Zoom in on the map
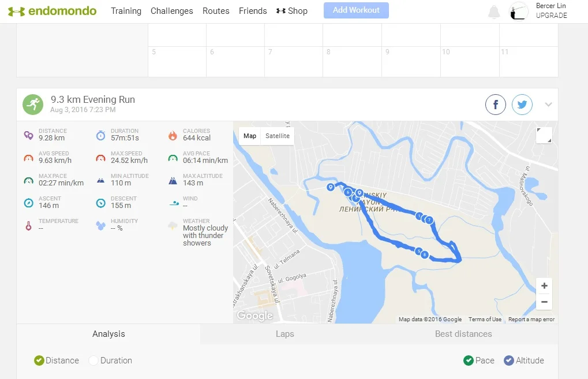This screenshot has height=379, width=588. click(x=544, y=286)
